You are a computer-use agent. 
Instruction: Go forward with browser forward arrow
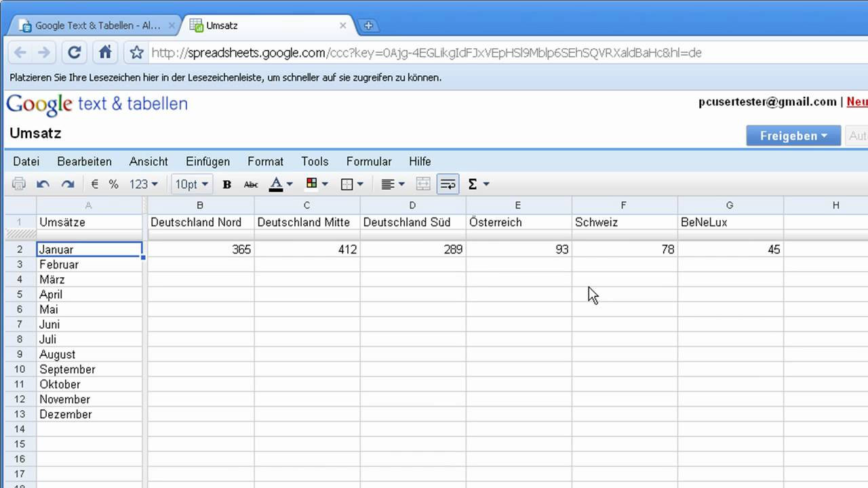[x=44, y=52]
